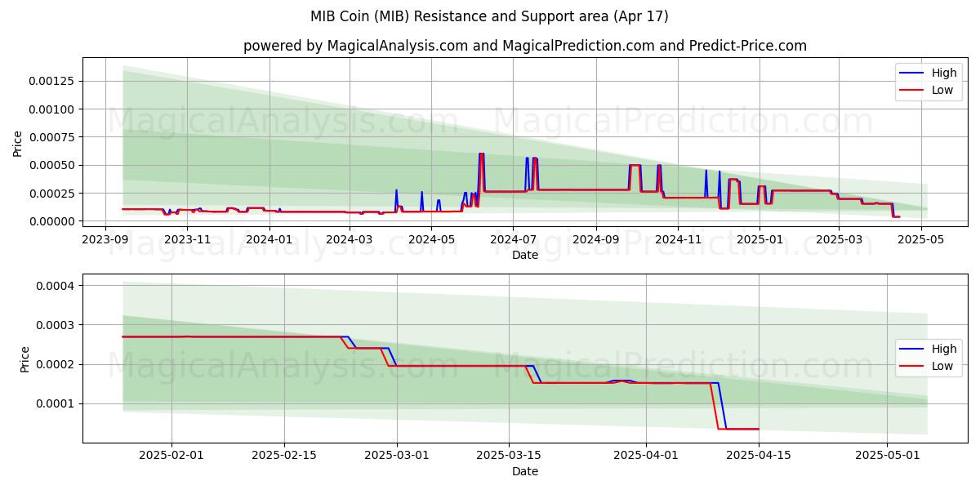The width and height of the screenshot is (980, 490).
Task: Click the '2023-09' tick label
Action: pos(105,238)
